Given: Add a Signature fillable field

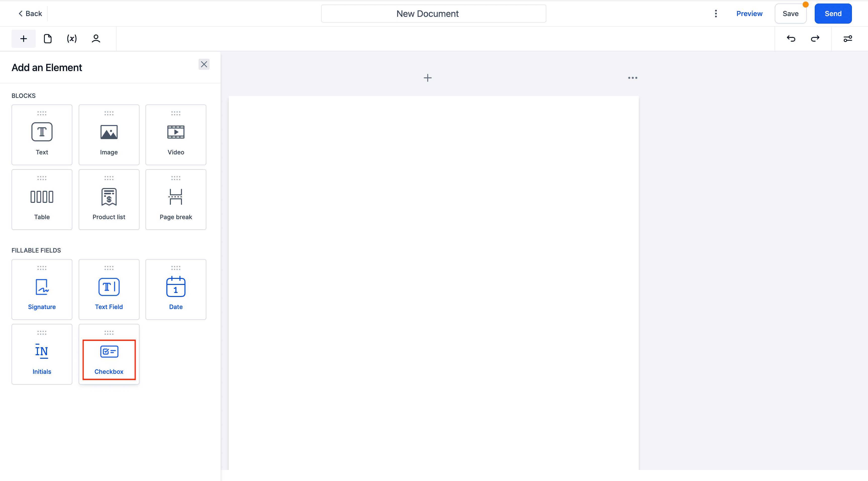Looking at the screenshot, I should (42, 289).
